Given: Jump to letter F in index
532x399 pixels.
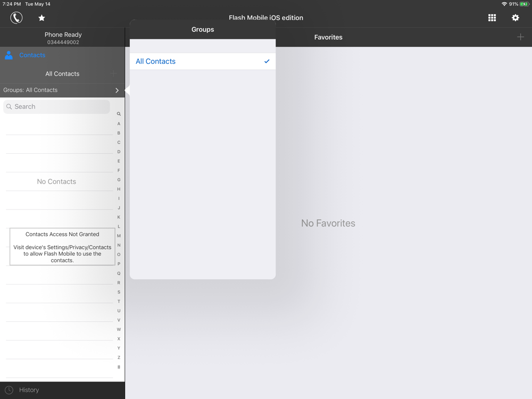Looking at the screenshot, I should [x=119, y=170].
